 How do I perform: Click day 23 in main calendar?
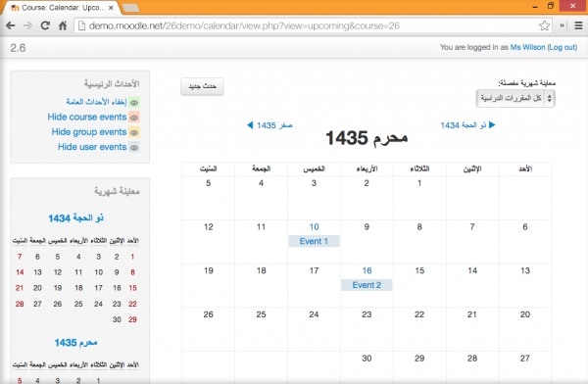pos(367,314)
